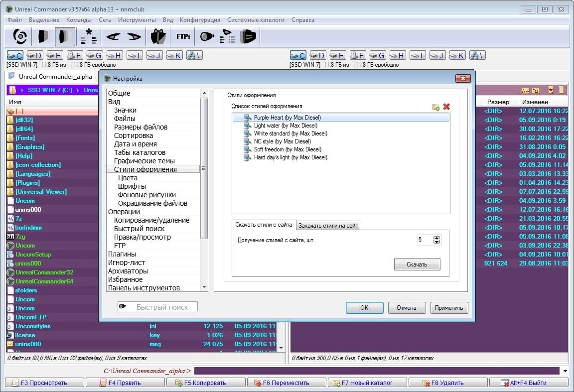Toggle the full view mode toolbar icon
The image size is (574, 392).
point(65,36)
